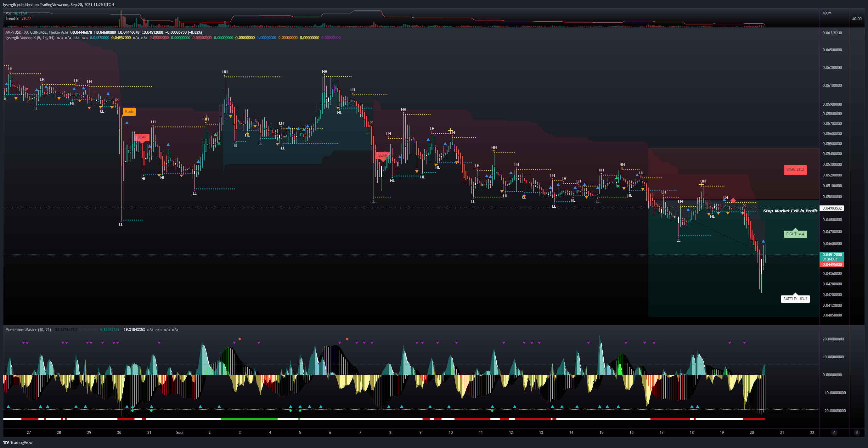Screen dimensions: 868x448
Task: Click the HH label above the Sep 6 high
Action: [x=324, y=71]
